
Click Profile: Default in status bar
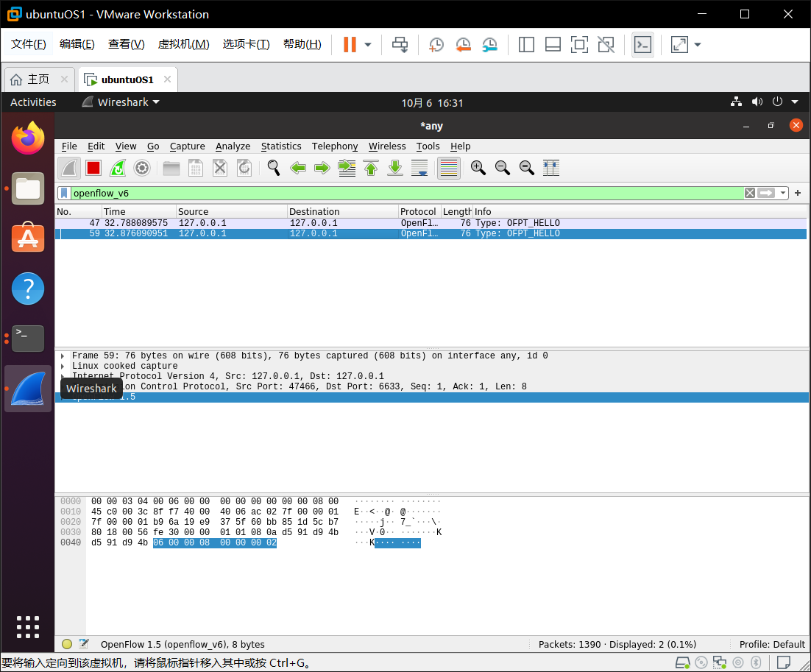pyautogui.click(x=772, y=645)
